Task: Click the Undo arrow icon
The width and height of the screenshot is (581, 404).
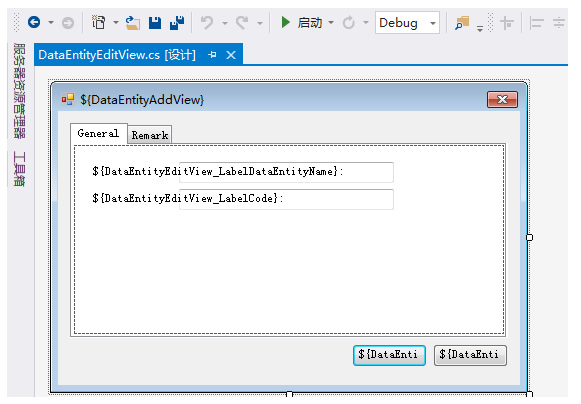Action: 207,23
